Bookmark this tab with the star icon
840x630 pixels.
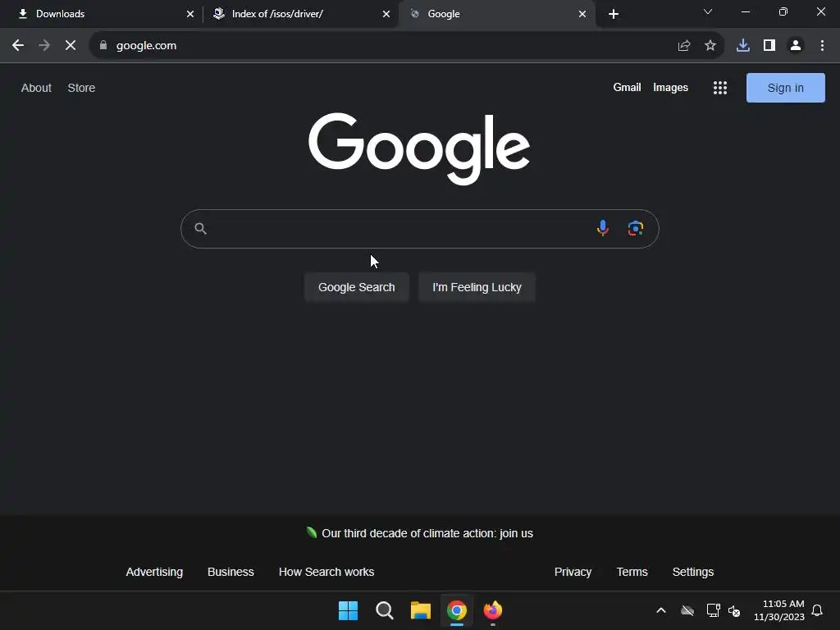(x=710, y=46)
